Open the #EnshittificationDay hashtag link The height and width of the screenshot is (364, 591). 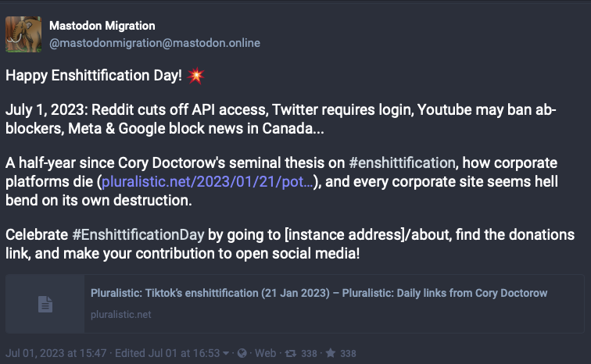pyautogui.click(x=138, y=234)
